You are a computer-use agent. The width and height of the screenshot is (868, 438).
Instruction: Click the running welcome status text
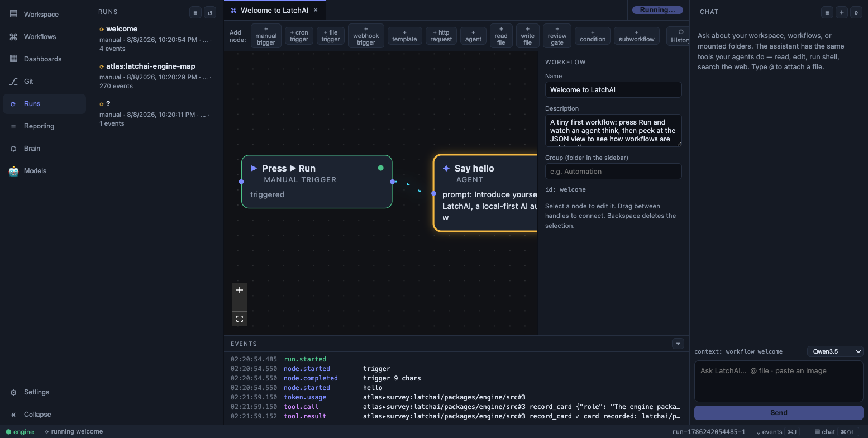pyautogui.click(x=74, y=432)
